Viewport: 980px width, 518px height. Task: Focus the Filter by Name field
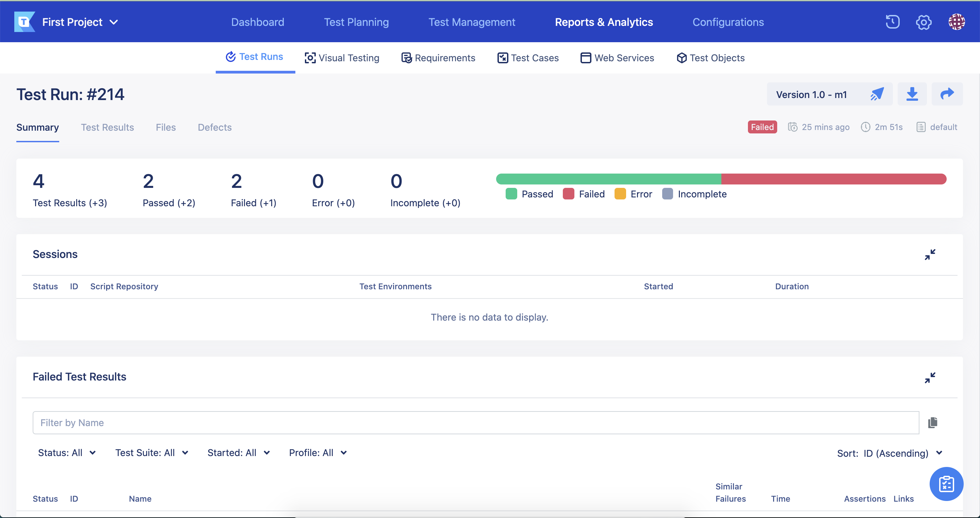point(476,422)
